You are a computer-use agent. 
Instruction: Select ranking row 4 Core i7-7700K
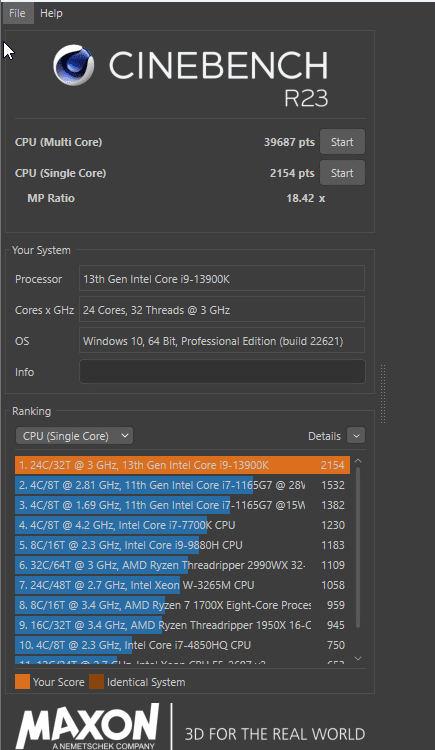(x=182, y=525)
